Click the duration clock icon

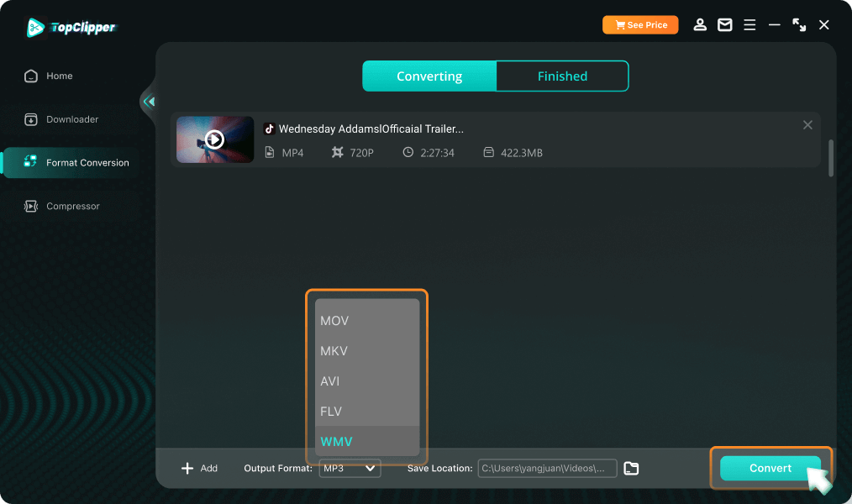(x=408, y=153)
